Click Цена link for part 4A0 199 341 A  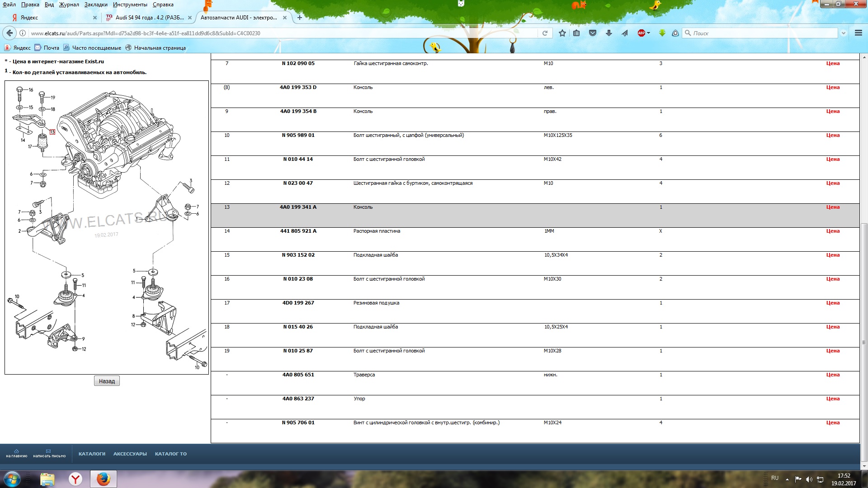[x=833, y=207]
